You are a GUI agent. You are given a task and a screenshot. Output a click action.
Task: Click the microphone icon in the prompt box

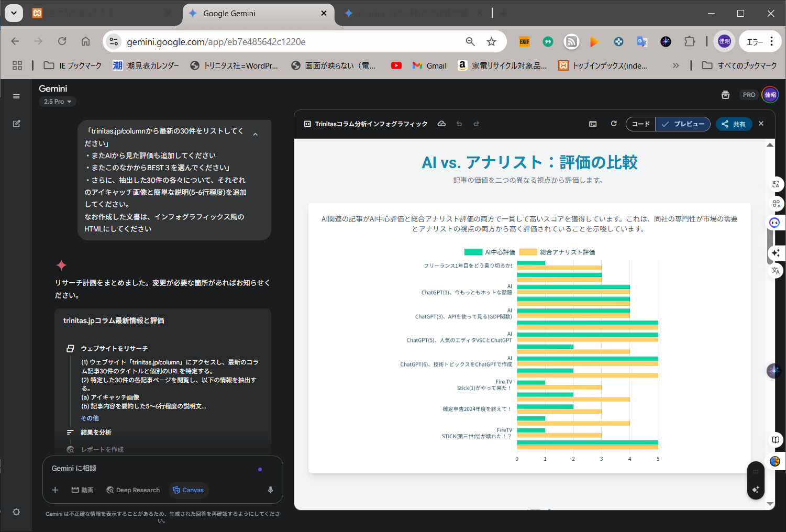coord(270,490)
